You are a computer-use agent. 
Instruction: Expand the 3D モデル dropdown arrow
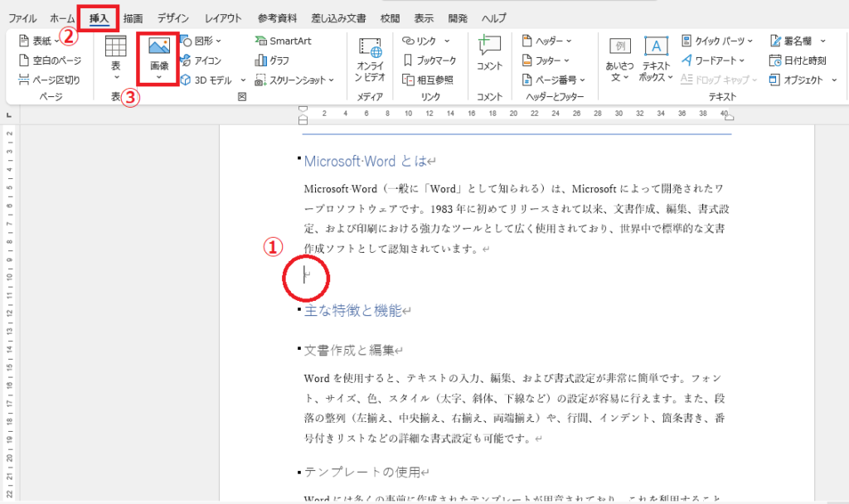coord(243,80)
